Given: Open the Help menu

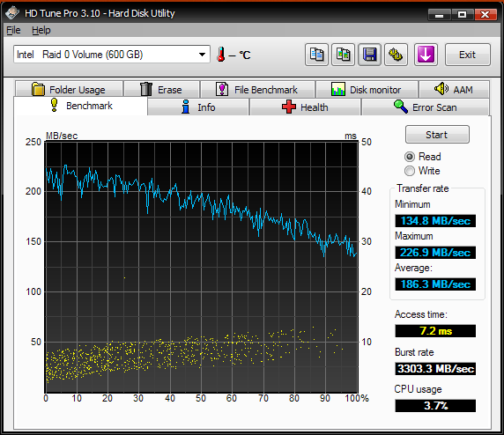Looking at the screenshot, I should coord(41,30).
